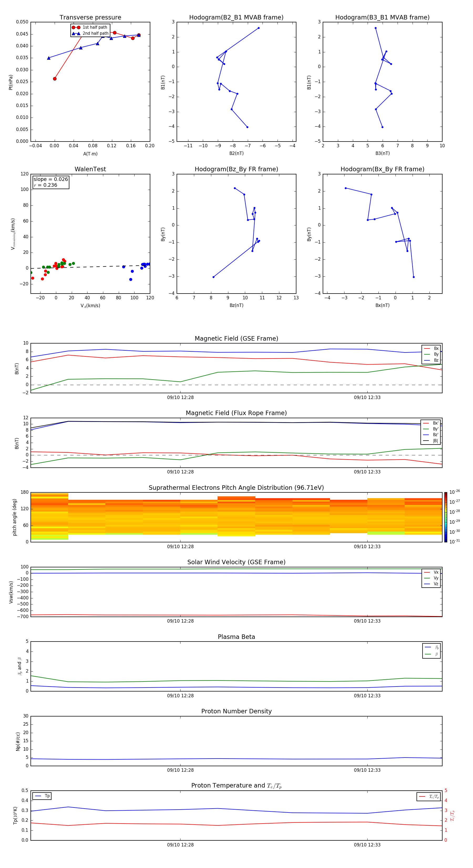Click the 'Pt(nPa)' y-axis label
This screenshot has width=473, height=868.
pyautogui.click(x=11, y=82)
